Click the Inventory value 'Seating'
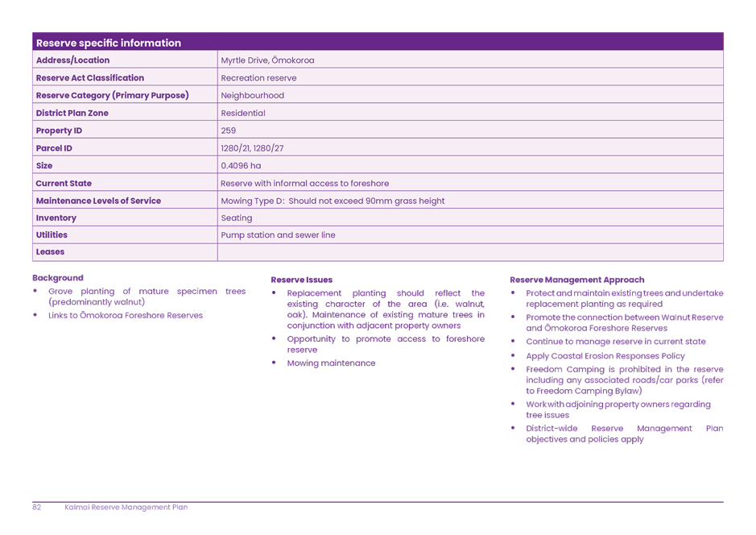Screen dimensions: 756x535 [236, 218]
